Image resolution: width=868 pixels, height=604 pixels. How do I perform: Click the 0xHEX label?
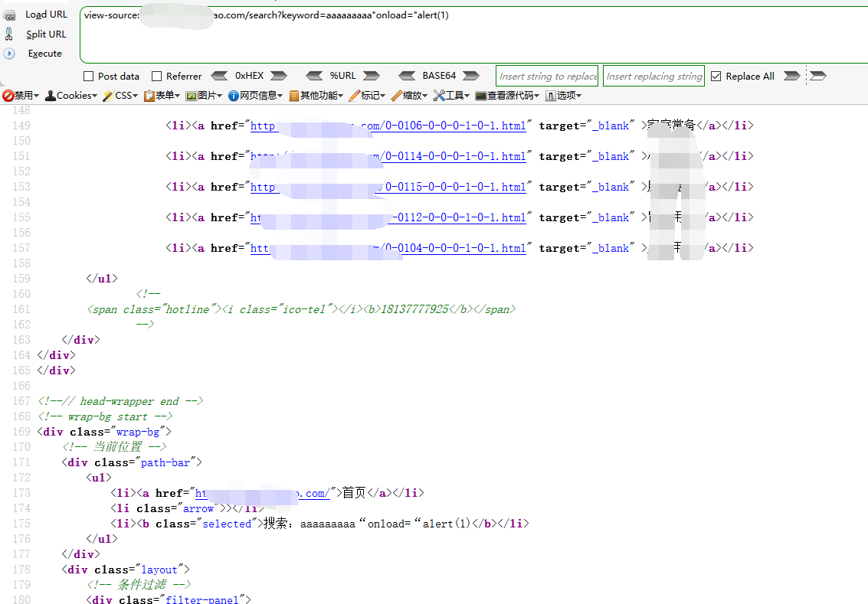click(x=249, y=76)
